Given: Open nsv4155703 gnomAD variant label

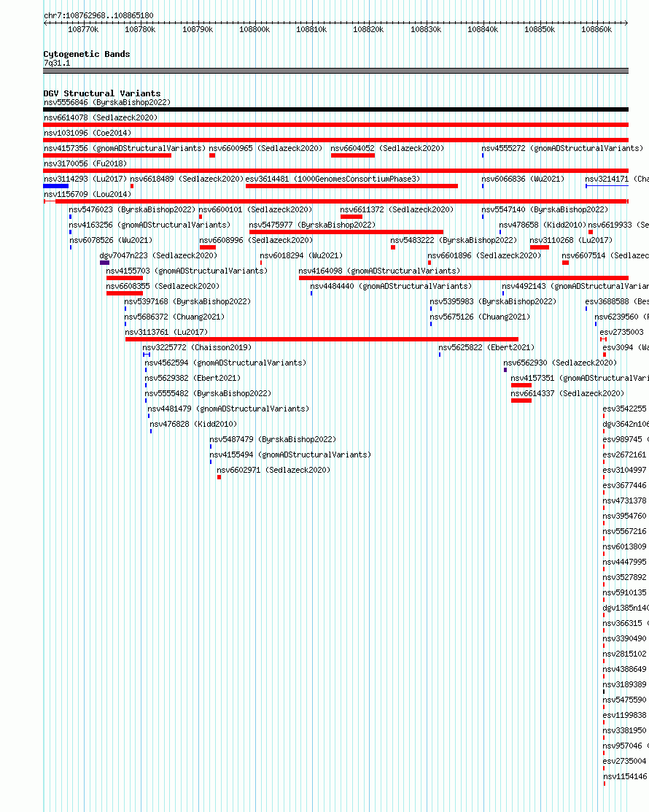Looking at the screenshot, I should point(187,271).
